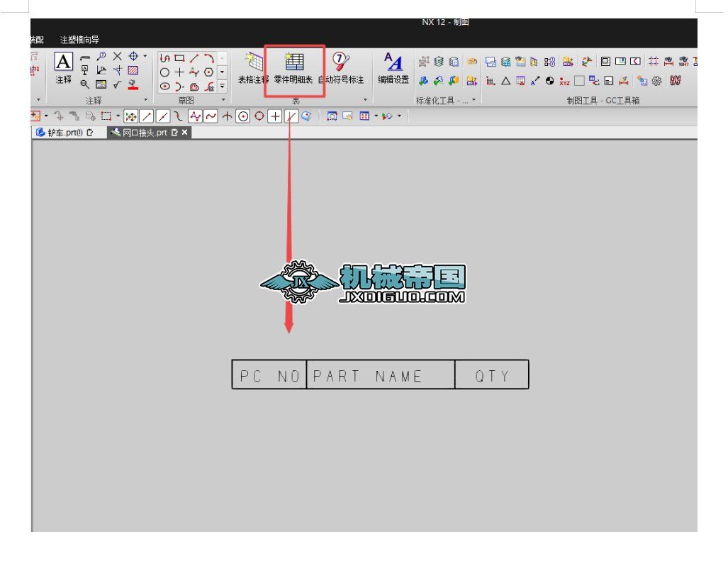Close the 网口接头.prt tab with its X
The width and height of the screenshot is (728, 566).
pos(183,133)
